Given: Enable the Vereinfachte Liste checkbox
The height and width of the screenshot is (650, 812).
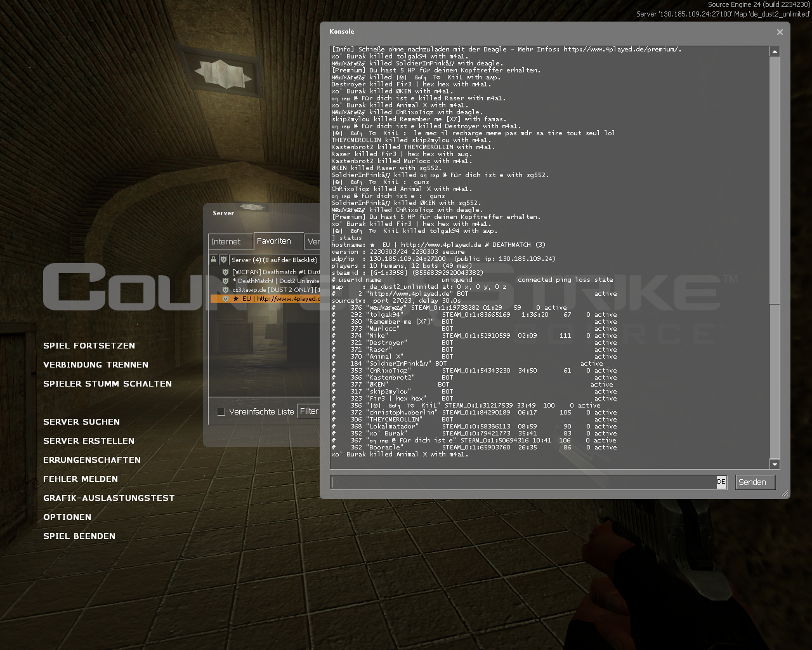Looking at the screenshot, I should coord(221,412).
